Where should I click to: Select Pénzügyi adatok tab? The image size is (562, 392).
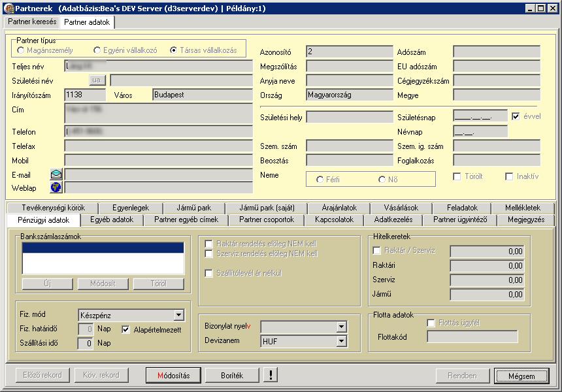coord(43,220)
